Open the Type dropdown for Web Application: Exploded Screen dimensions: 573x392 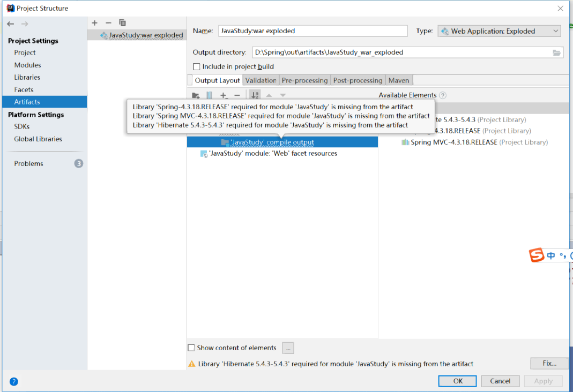coord(500,32)
